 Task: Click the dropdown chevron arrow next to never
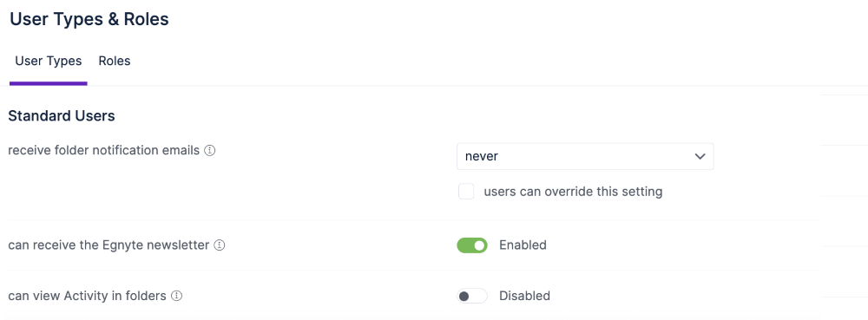[700, 156]
